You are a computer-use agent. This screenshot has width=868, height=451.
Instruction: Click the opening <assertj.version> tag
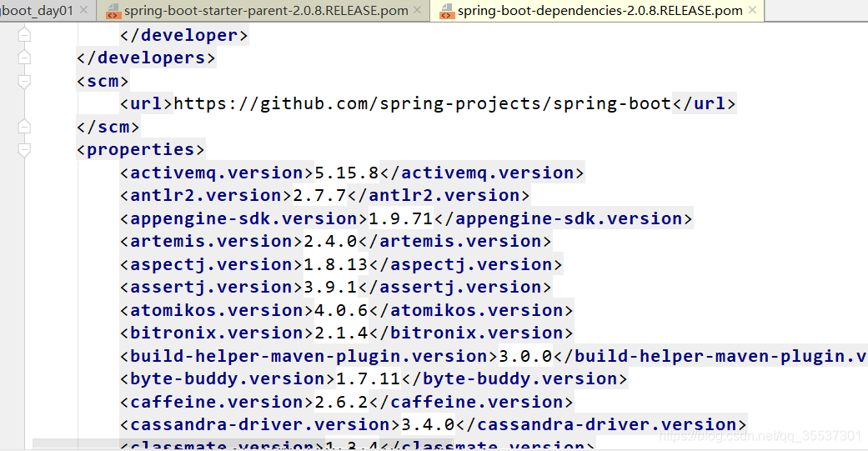coord(212,288)
